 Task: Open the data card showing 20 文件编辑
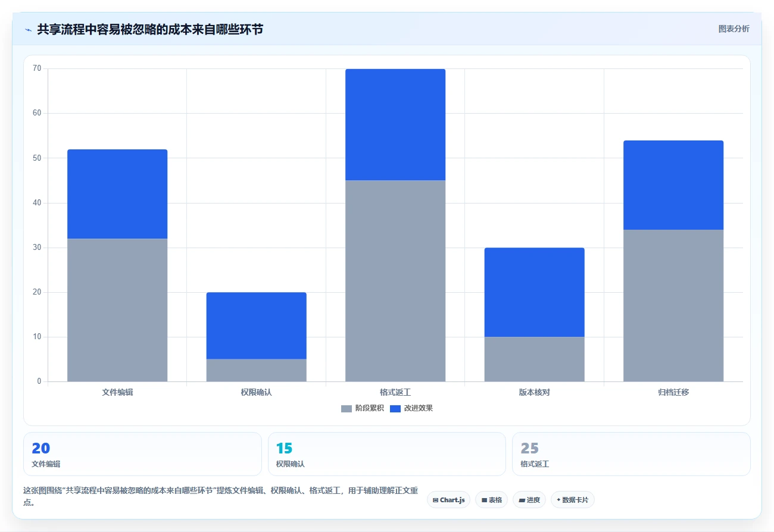142,454
